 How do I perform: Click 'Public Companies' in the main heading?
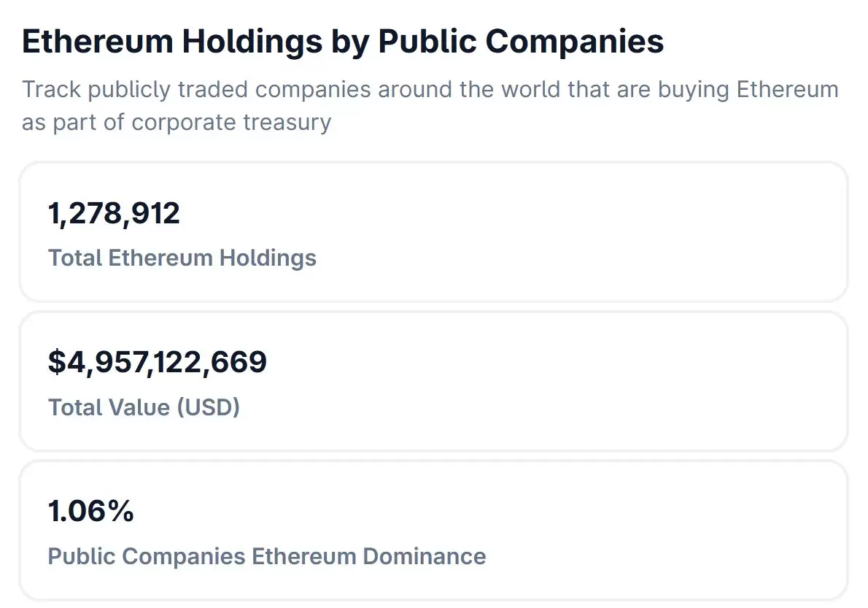[521, 42]
